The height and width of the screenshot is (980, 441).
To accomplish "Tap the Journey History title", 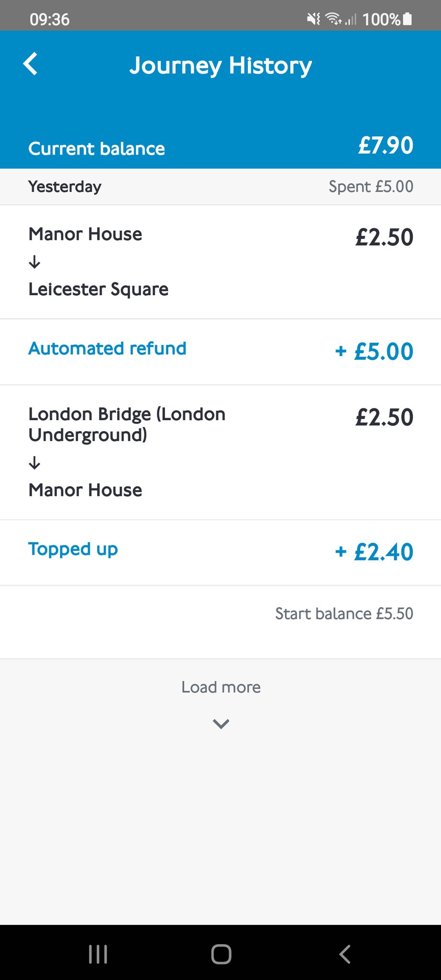I will tap(220, 66).
